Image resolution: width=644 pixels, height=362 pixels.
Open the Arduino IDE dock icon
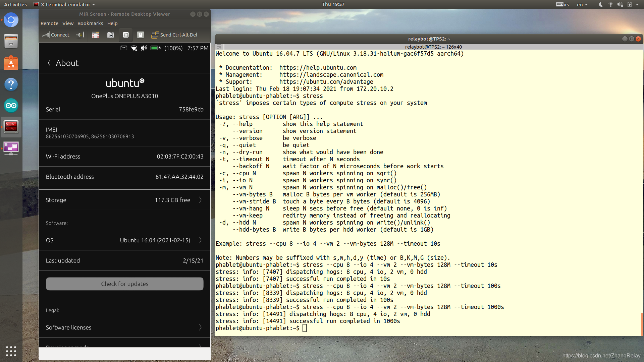click(x=11, y=106)
